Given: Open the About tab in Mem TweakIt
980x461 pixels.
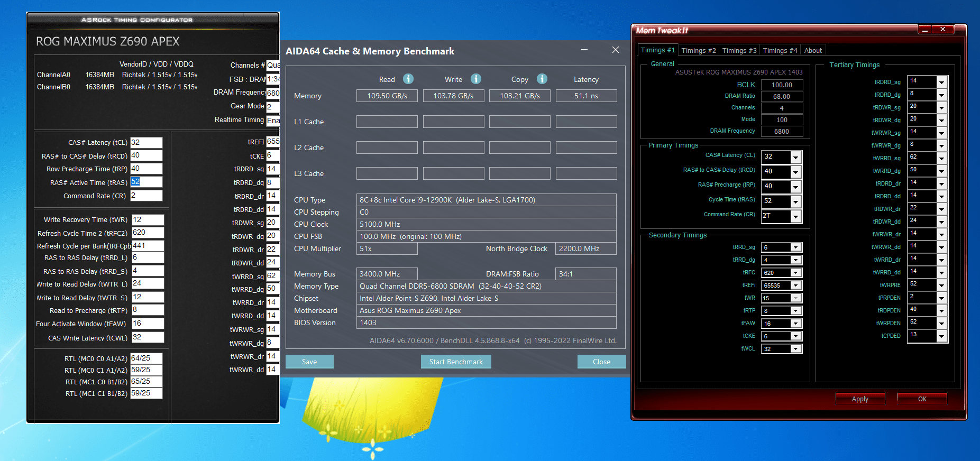Looking at the screenshot, I should pyautogui.click(x=813, y=50).
